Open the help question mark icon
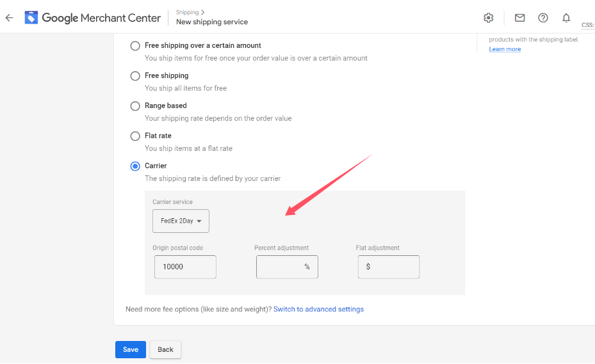The height and width of the screenshot is (364, 595). (543, 18)
